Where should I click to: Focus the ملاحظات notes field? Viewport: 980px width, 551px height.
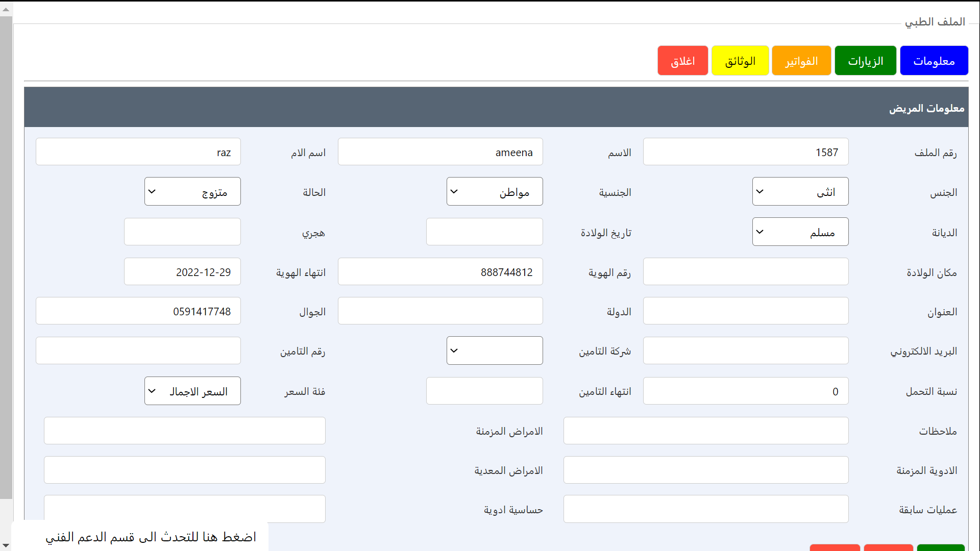[705, 431]
